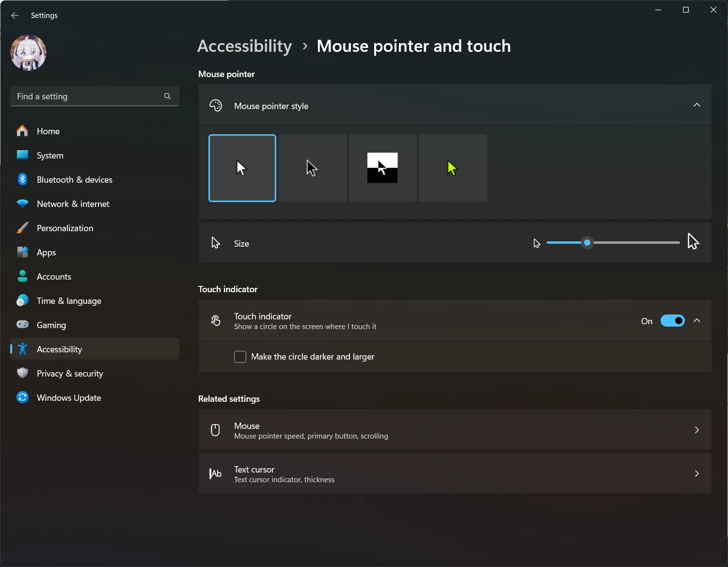Click the Accessibility figure icon in sidebar
The width and height of the screenshot is (728, 567).
point(22,349)
